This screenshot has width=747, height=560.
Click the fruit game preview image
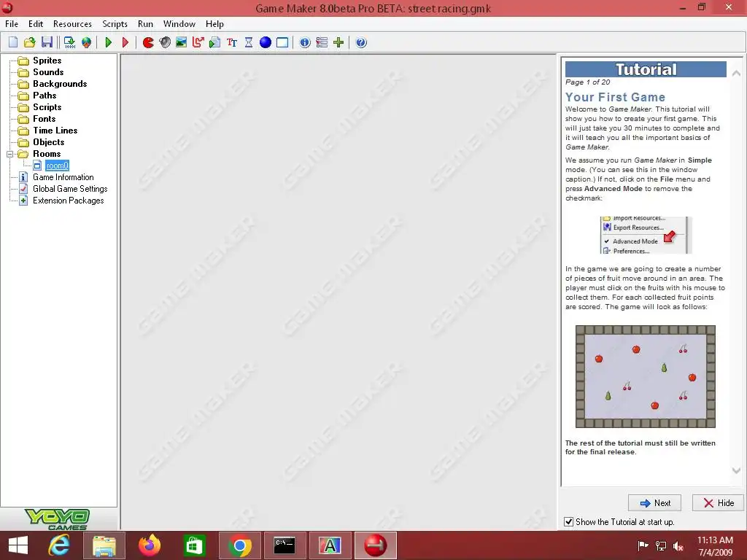[x=646, y=377]
